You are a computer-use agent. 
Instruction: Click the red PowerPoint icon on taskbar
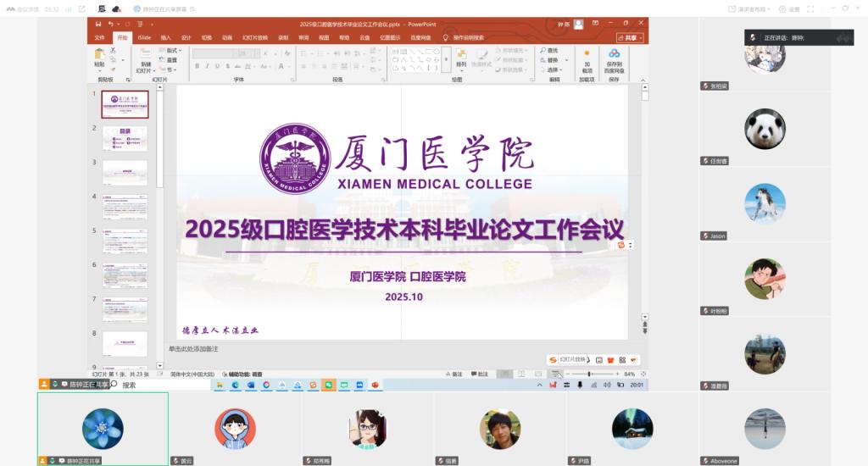[x=375, y=385]
